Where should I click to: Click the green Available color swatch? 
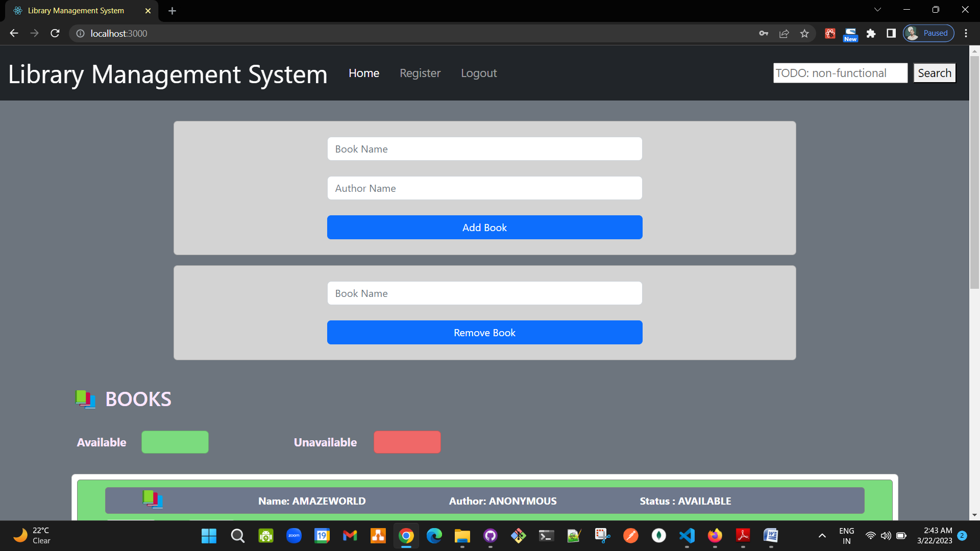pyautogui.click(x=175, y=442)
